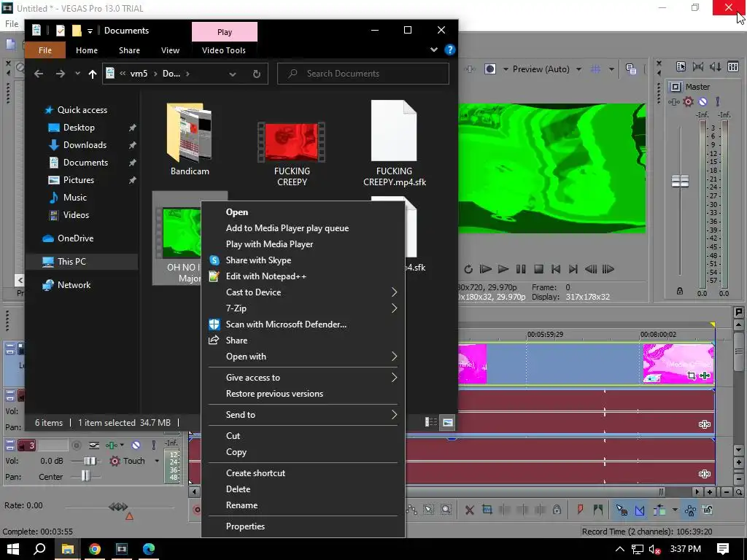The height and width of the screenshot is (560, 747).
Task: Toggle the preview Overlays grid icon
Action: pyautogui.click(x=595, y=69)
